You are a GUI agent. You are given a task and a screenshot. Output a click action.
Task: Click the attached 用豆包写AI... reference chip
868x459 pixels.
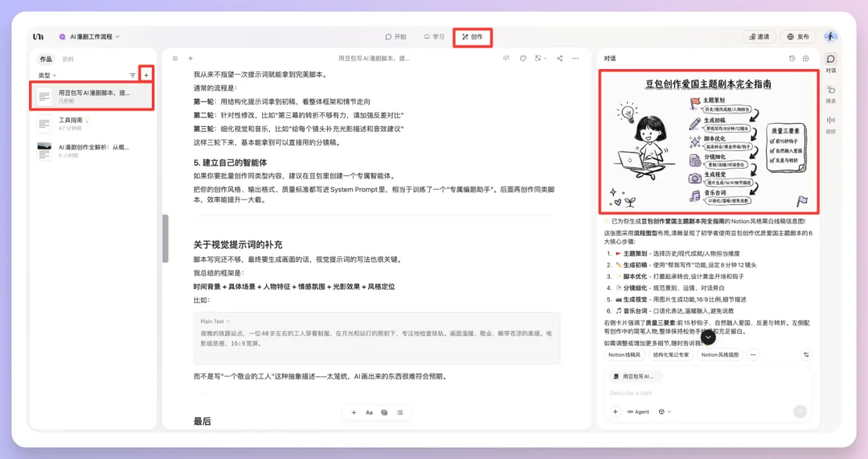tap(633, 376)
